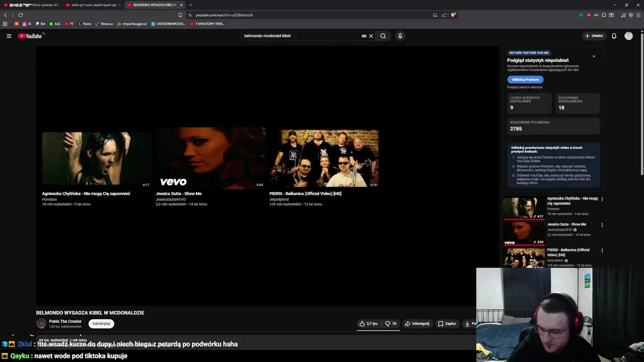Select the 'SZACOWANE POLUBIENIA 2785' statistic
The width and height of the screenshot is (644, 362).
click(553, 126)
